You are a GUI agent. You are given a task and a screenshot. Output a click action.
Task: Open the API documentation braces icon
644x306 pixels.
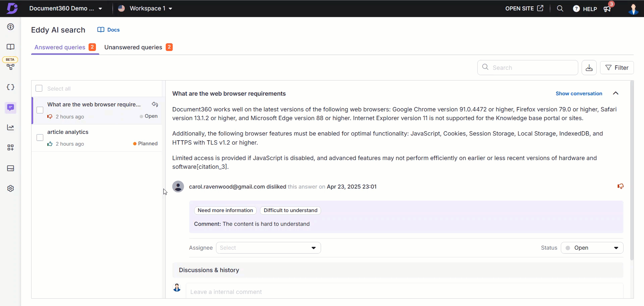point(11,87)
